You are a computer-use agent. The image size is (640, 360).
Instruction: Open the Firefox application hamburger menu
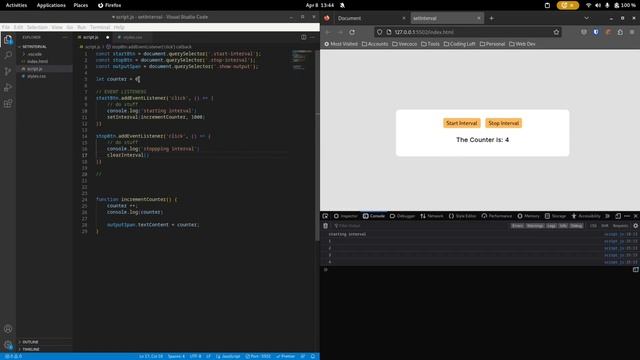(632, 32)
